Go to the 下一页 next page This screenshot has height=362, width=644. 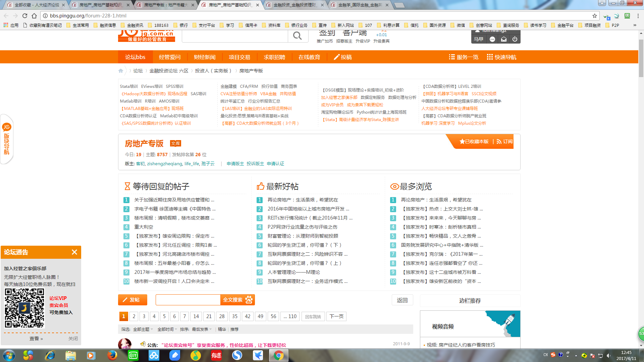pyautogui.click(x=336, y=316)
